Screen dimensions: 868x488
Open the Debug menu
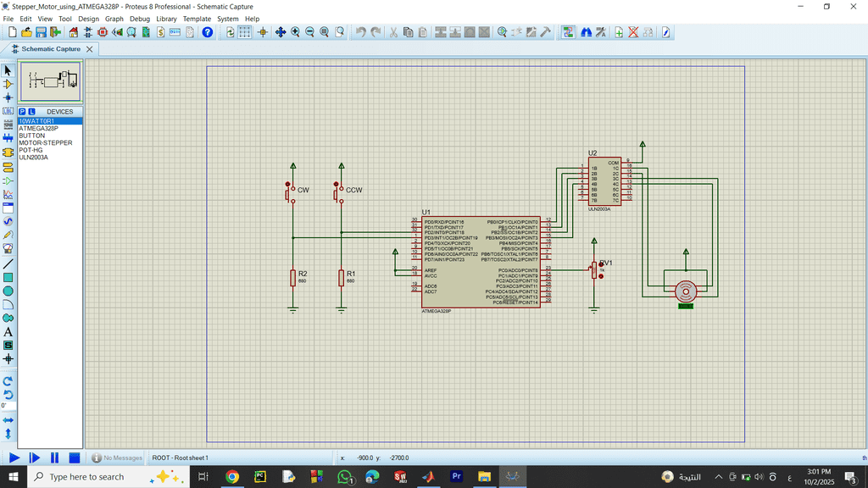139,19
